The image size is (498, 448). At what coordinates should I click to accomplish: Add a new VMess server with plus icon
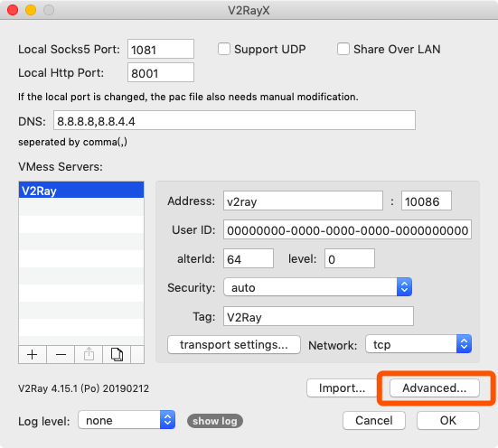pos(33,354)
